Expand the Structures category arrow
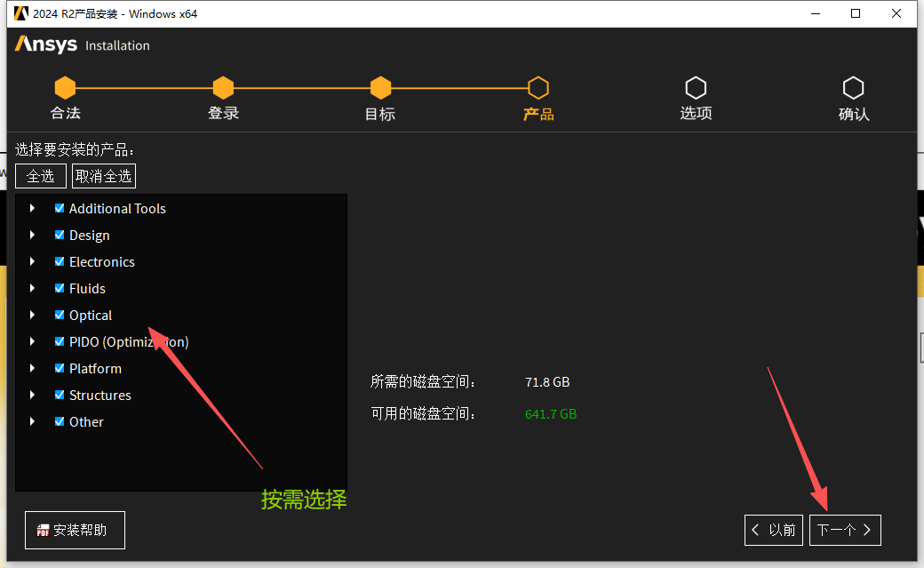This screenshot has height=568, width=924. [x=33, y=395]
